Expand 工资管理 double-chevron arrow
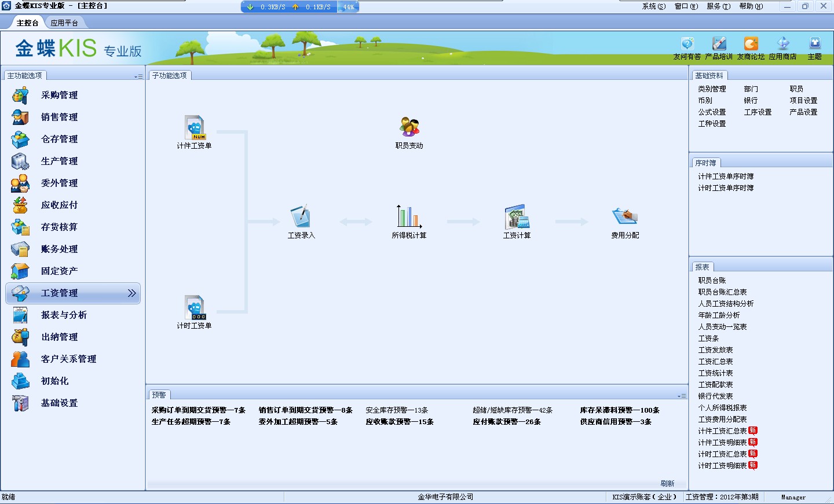834x504 pixels. [132, 293]
